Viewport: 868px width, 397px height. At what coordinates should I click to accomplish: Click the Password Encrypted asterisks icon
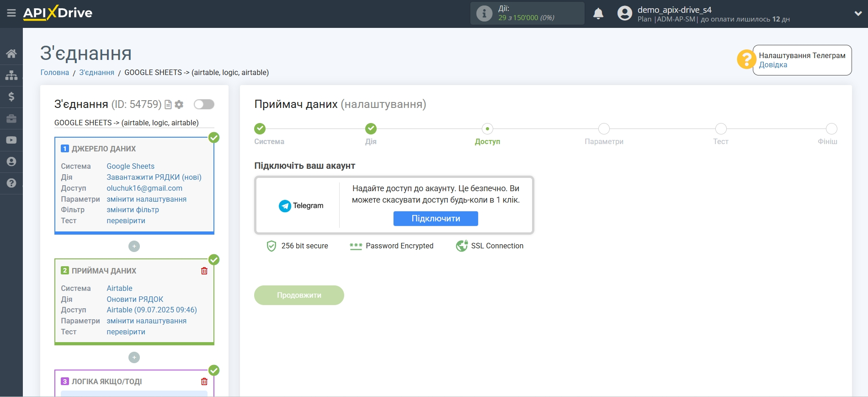[x=356, y=246]
